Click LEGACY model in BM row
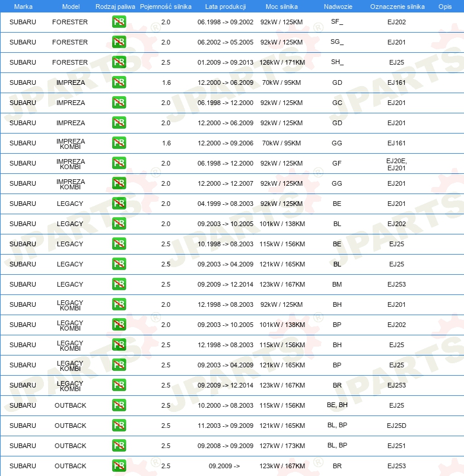The image size is (464, 476). pos(70,284)
